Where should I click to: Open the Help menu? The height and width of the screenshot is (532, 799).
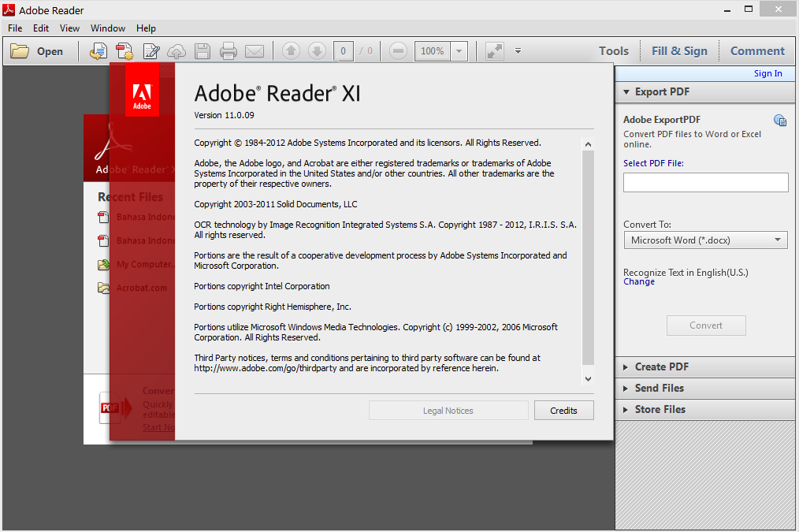coord(146,28)
